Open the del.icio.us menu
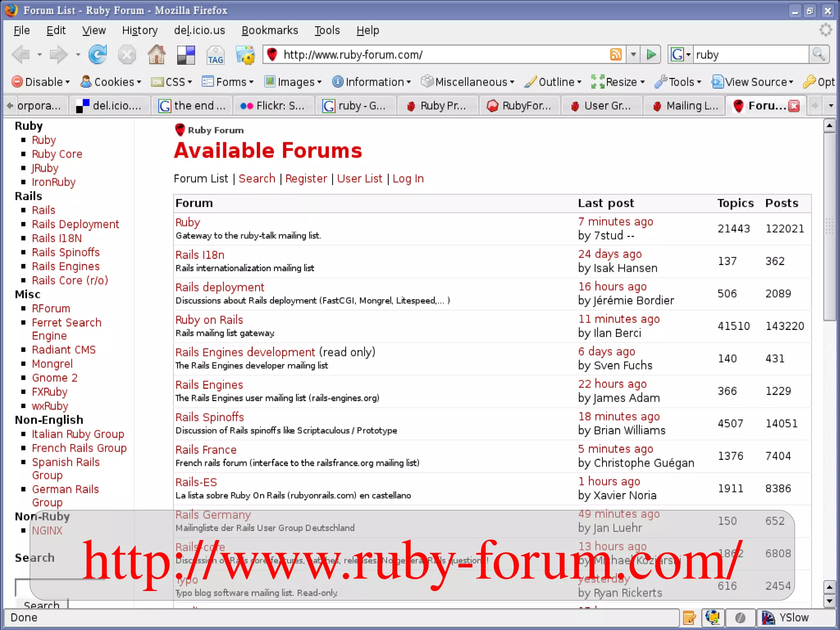The image size is (840, 630). coord(199,30)
